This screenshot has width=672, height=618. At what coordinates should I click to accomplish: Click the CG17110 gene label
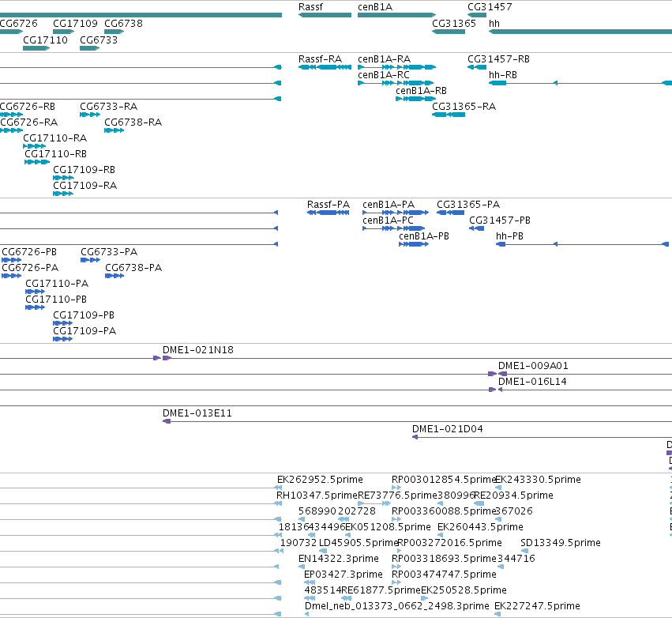click(x=45, y=40)
